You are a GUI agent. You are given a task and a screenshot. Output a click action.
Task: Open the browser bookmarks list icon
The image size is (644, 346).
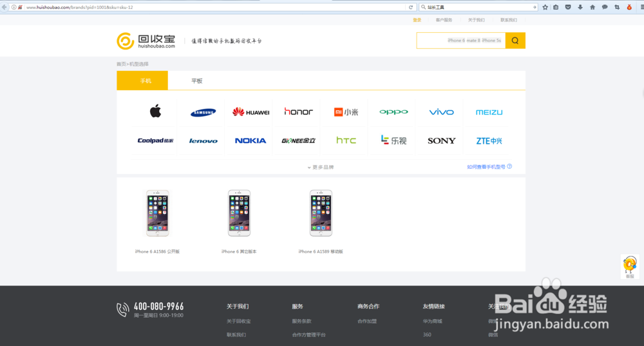556,7
